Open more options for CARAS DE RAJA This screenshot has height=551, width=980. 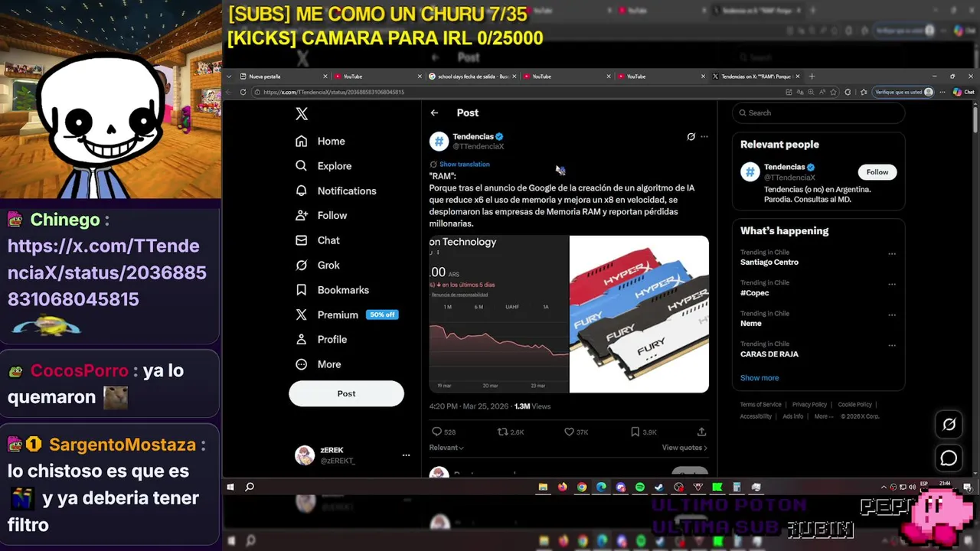tap(892, 345)
